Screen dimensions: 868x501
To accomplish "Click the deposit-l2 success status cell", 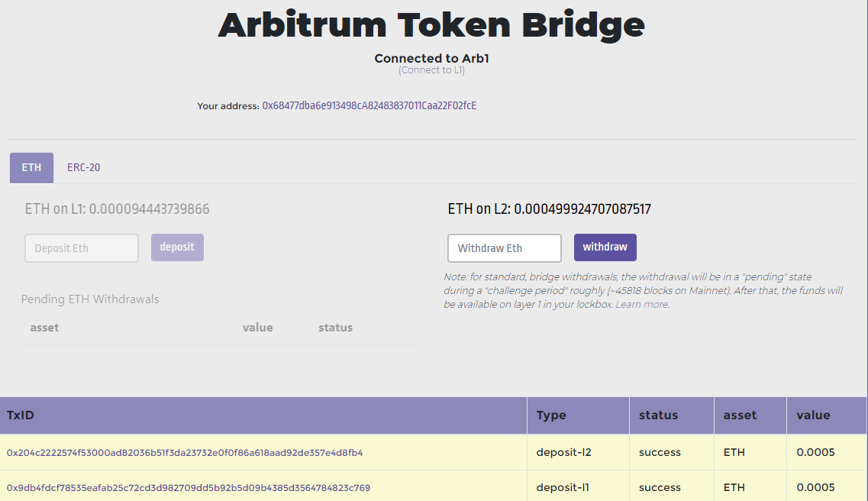I will pos(660,452).
